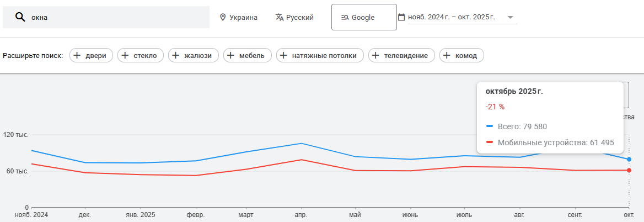Change the Русский language setting

coord(300,17)
